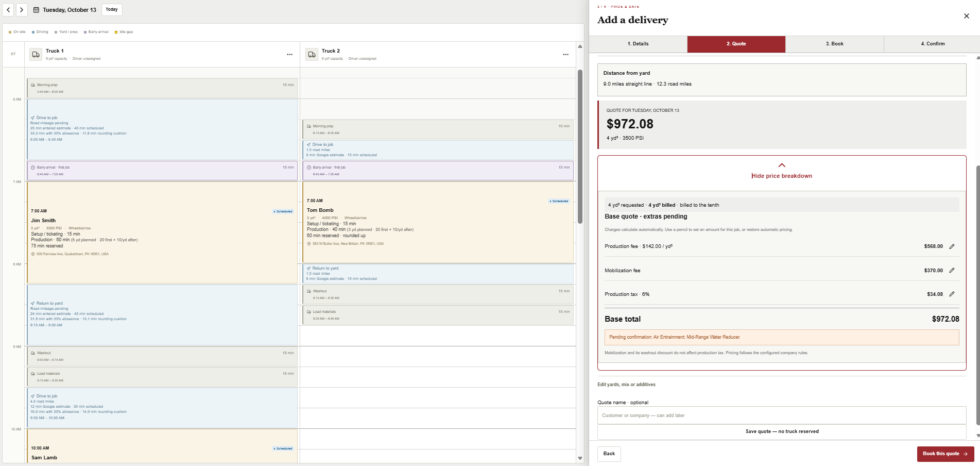Focus the Quote name input field
The height and width of the screenshot is (466, 980).
782,415
